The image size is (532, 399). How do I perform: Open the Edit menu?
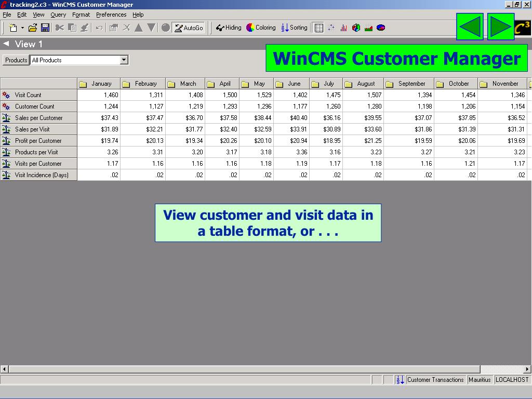(x=22, y=15)
